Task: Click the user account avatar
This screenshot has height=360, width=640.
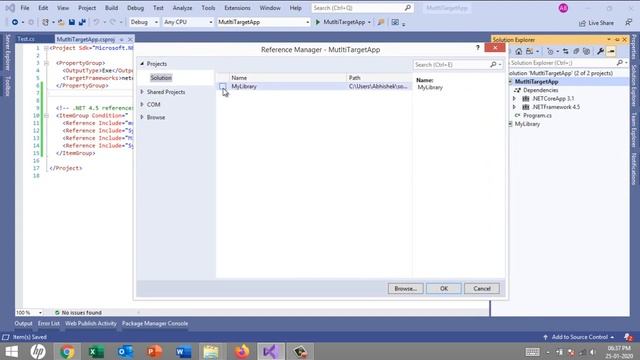Action: 563,8
